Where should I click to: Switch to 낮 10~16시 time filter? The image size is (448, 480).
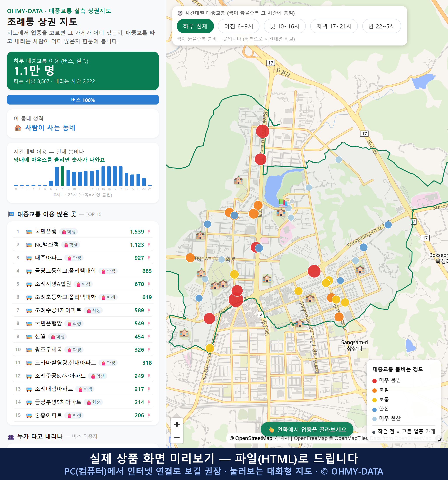pyautogui.click(x=285, y=26)
